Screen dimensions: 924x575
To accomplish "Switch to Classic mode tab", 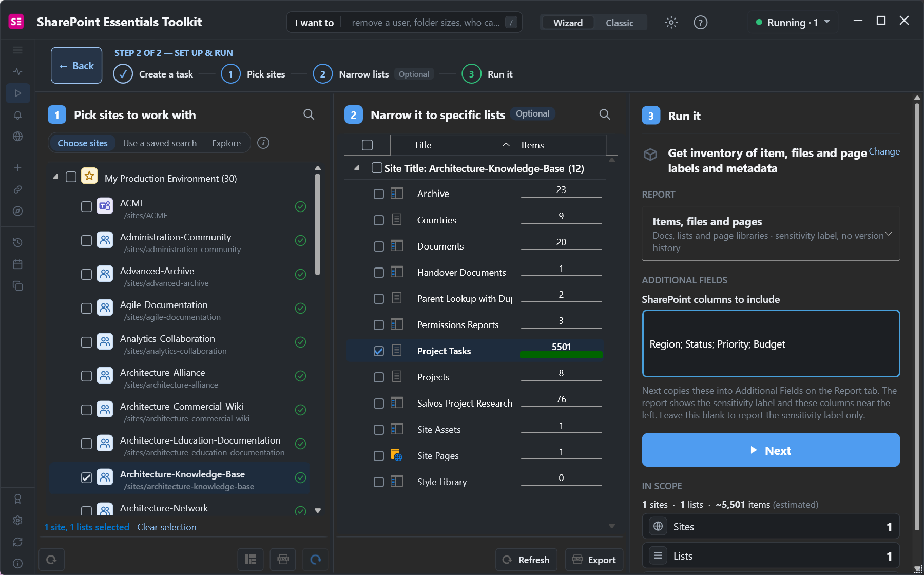I will pos(620,23).
